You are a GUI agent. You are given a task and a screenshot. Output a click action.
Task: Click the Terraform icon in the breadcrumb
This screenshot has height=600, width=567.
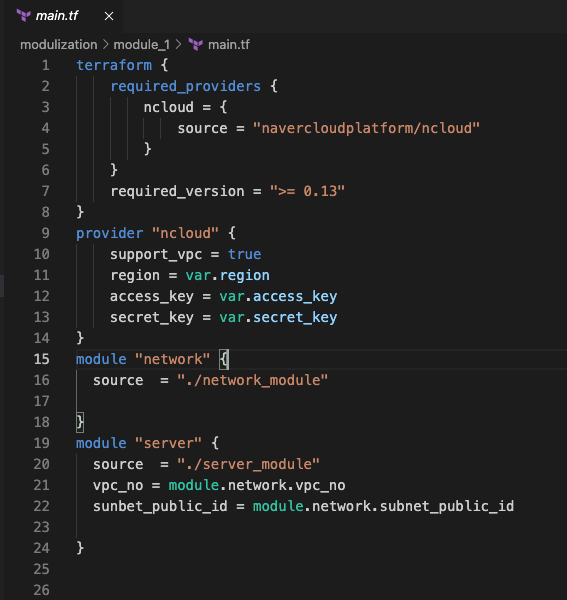click(196, 45)
